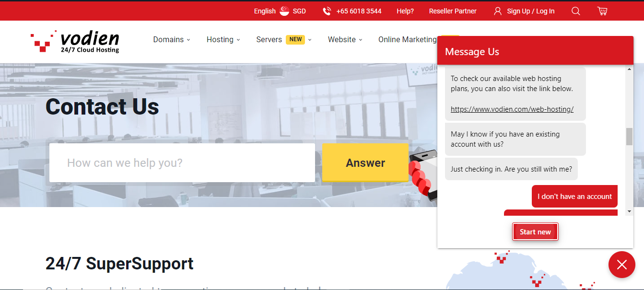Call +65 6018 3544 link
Image resolution: width=644 pixels, height=290 pixels.
[x=359, y=11]
